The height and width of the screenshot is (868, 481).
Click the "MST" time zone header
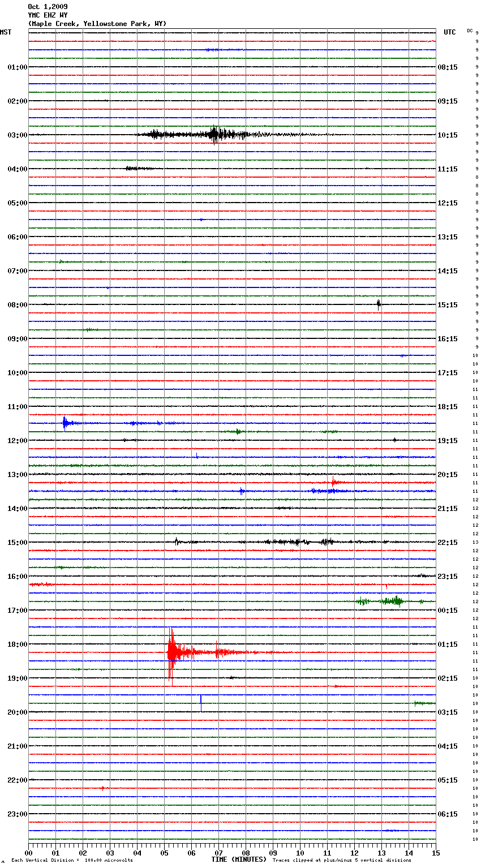click(x=6, y=32)
